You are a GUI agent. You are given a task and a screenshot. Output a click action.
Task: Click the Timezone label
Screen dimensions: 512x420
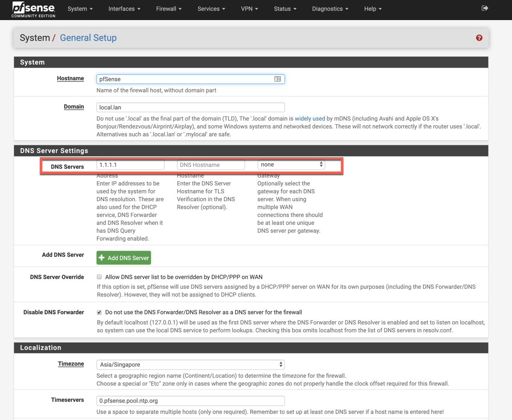point(71,364)
